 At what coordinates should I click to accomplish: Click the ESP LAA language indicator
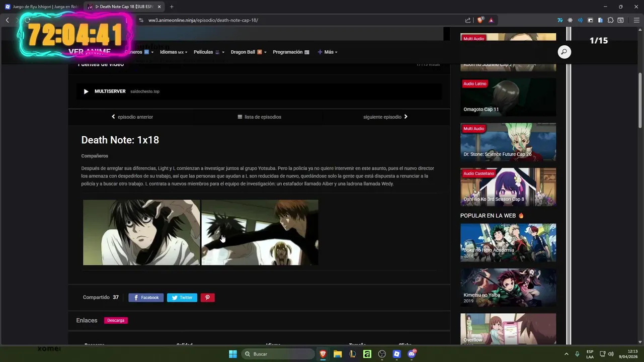590,354
